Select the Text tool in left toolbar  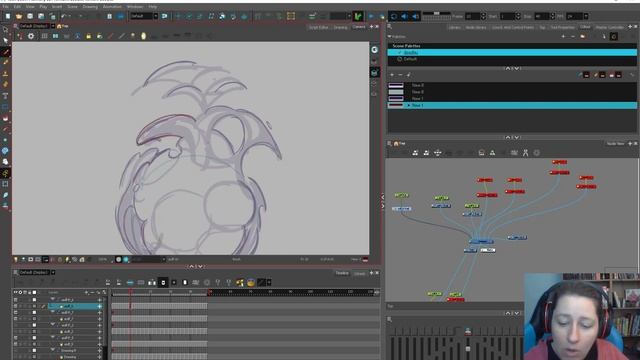(x=5, y=96)
